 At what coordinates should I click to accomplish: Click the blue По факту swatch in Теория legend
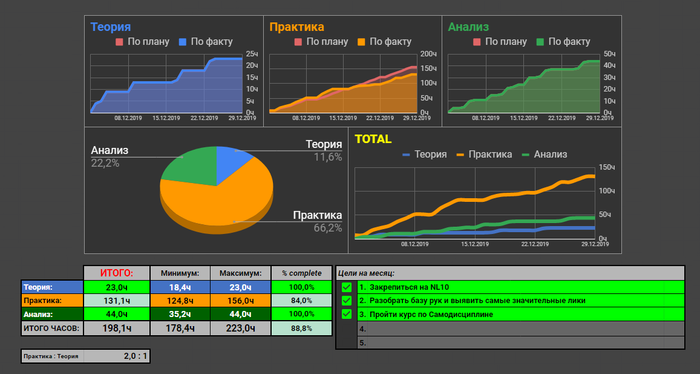point(183,42)
